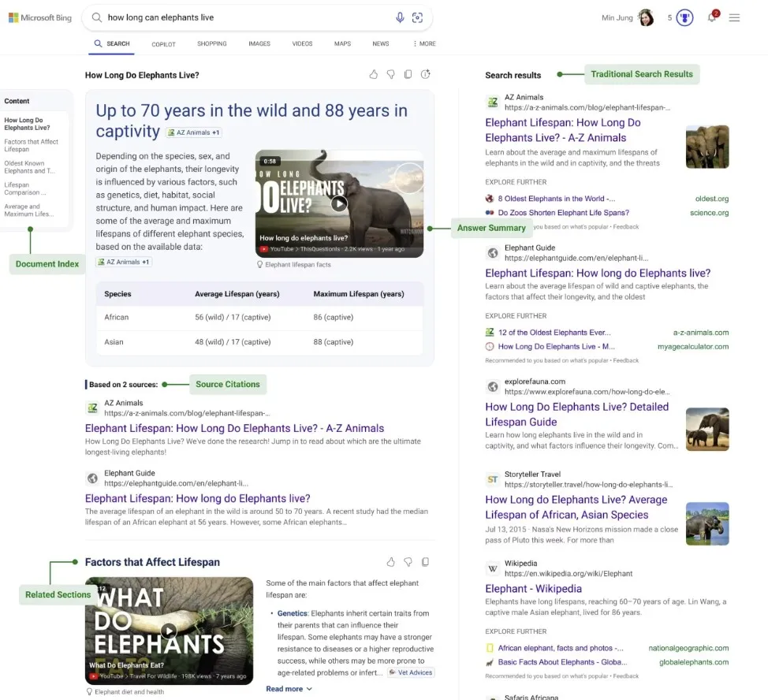Play the What Do Elephants Eat video
768x700 pixels.
pos(169,631)
